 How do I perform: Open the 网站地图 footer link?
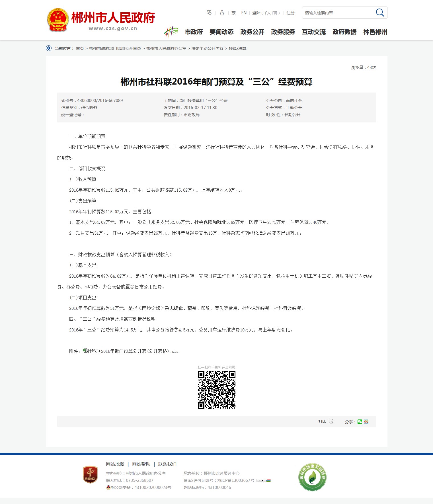pos(115,464)
